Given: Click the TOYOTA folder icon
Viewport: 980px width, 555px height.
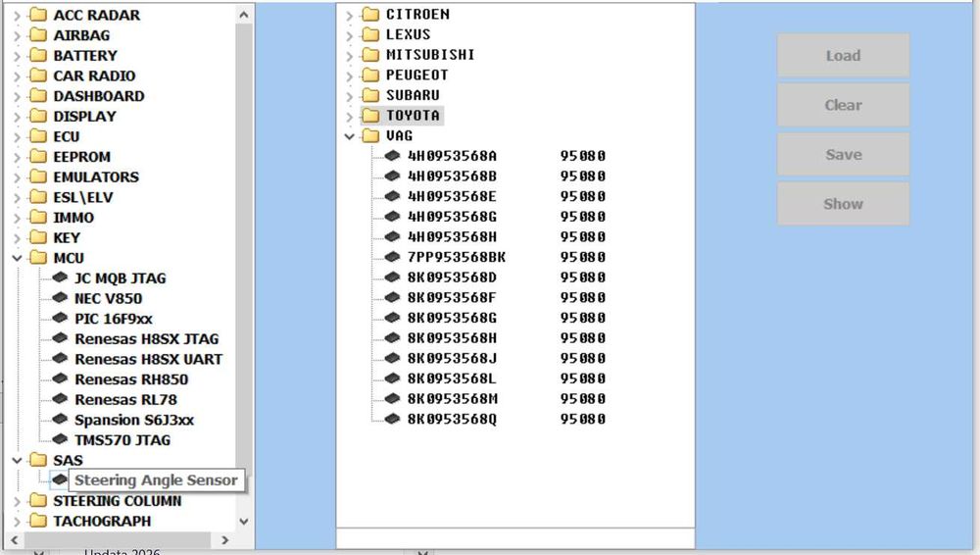Looking at the screenshot, I should tap(370, 115).
